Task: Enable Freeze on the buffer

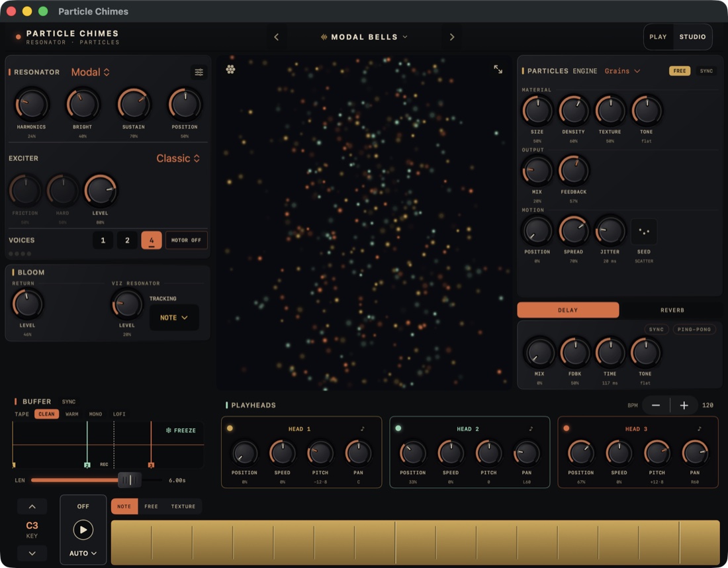Action: coord(181,430)
